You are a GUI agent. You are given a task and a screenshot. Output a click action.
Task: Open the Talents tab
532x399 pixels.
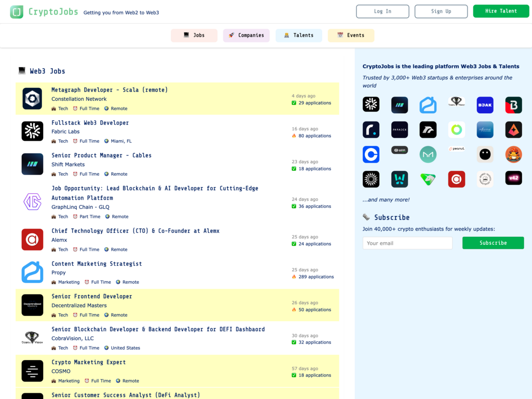(x=299, y=35)
